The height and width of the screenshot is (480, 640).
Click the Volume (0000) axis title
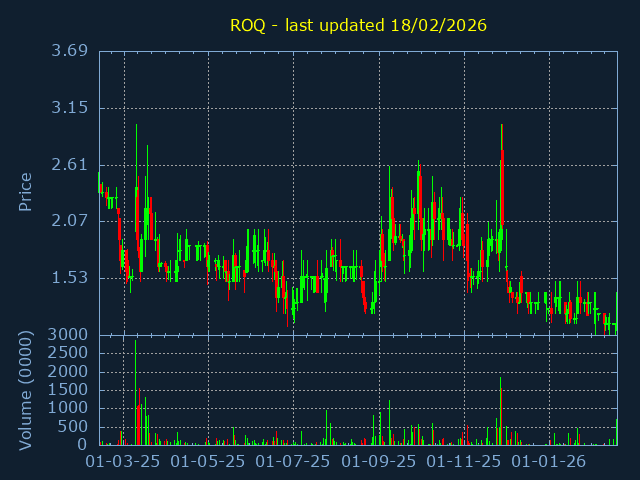[x=26, y=388]
